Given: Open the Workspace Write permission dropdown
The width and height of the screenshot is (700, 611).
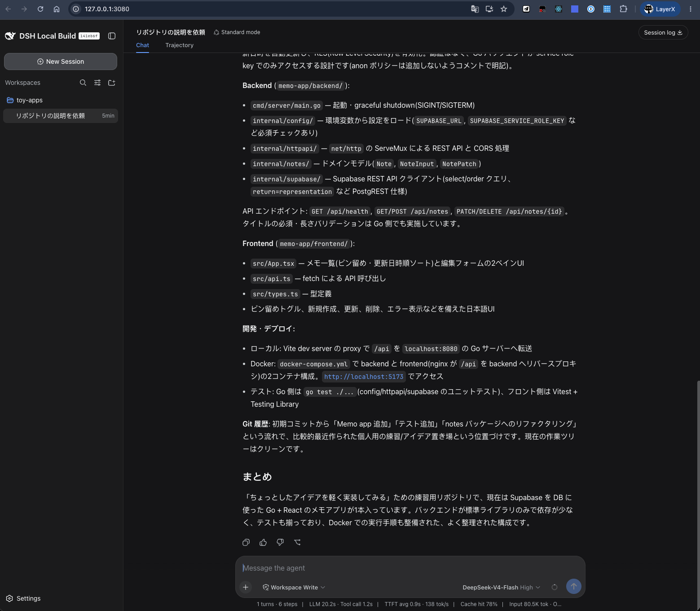Looking at the screenshot, I should pos(294,587).
